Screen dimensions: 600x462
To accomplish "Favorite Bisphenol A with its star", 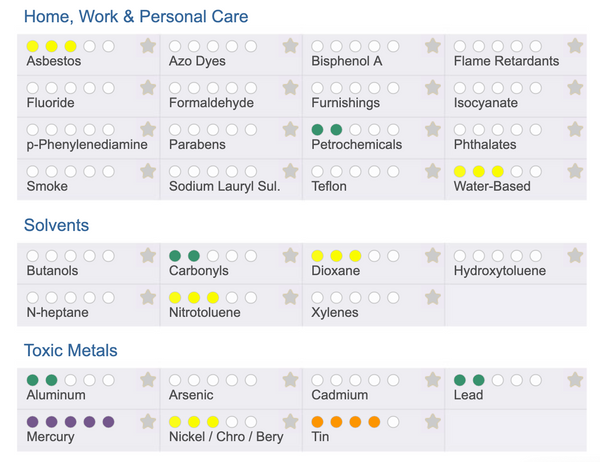I will (x=432, y=46).
